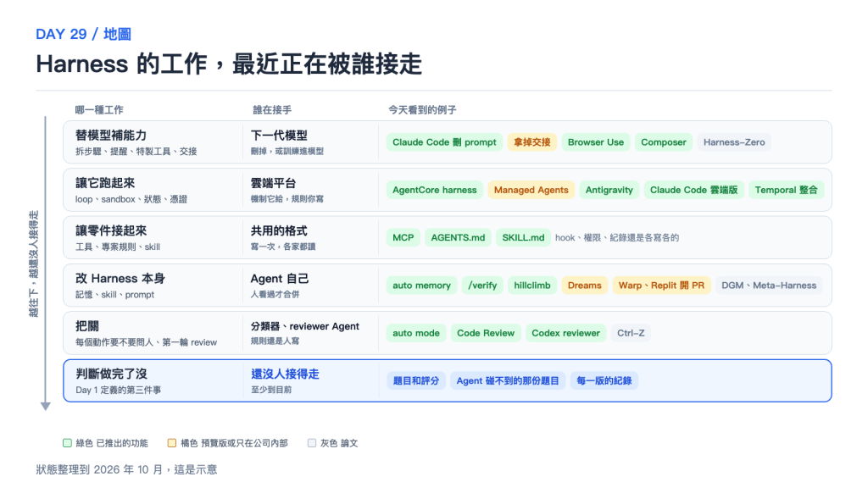Select the '/verify' tag
The height and width of the screenshot is (488, 868).
(x=482, y=286)
